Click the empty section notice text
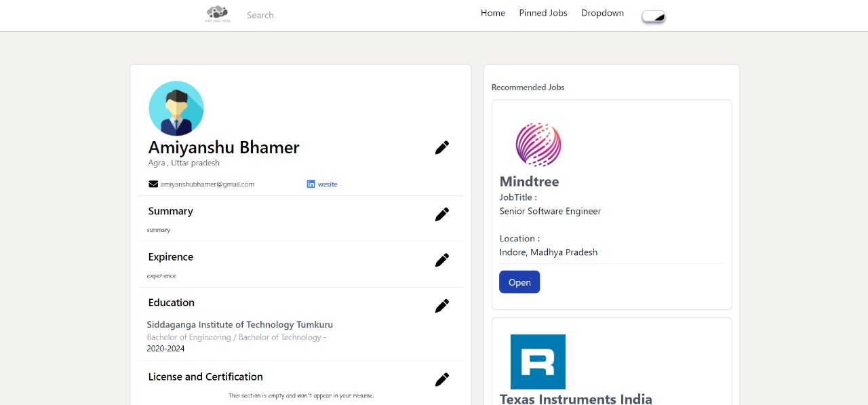 [300, 396]
